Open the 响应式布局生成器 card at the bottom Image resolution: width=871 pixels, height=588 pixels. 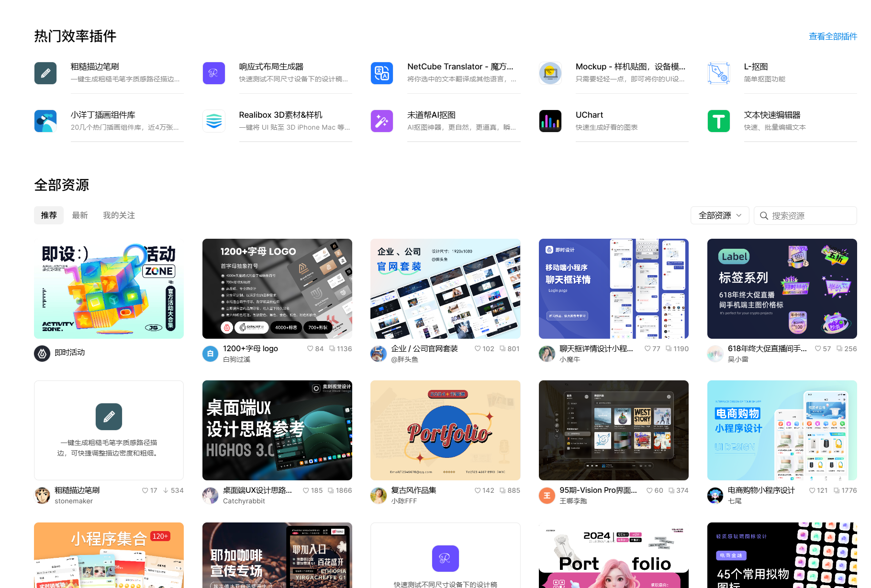[x=446, y=555]
